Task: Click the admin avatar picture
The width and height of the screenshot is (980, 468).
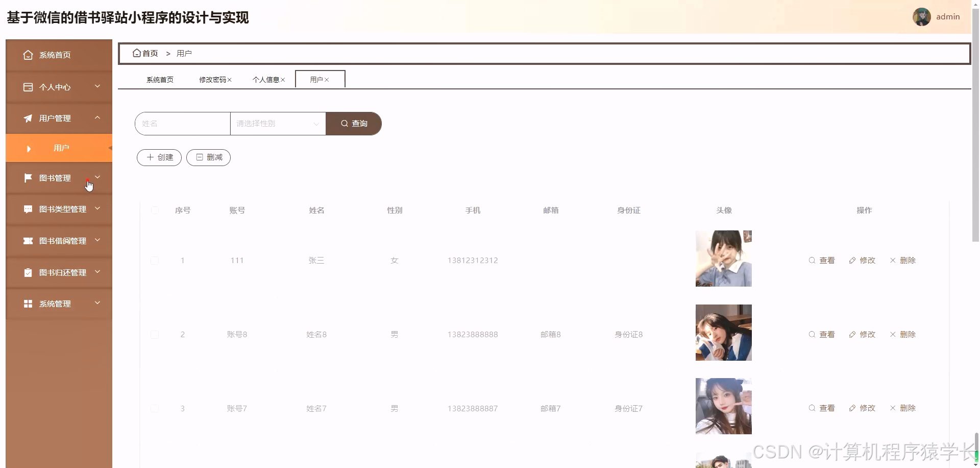Action: 922,17
